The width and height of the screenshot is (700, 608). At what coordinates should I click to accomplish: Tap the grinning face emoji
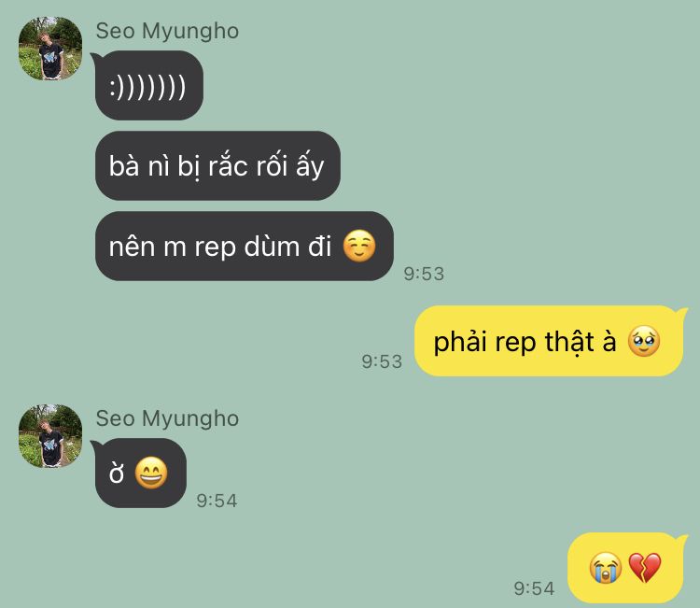coord(151,473)
